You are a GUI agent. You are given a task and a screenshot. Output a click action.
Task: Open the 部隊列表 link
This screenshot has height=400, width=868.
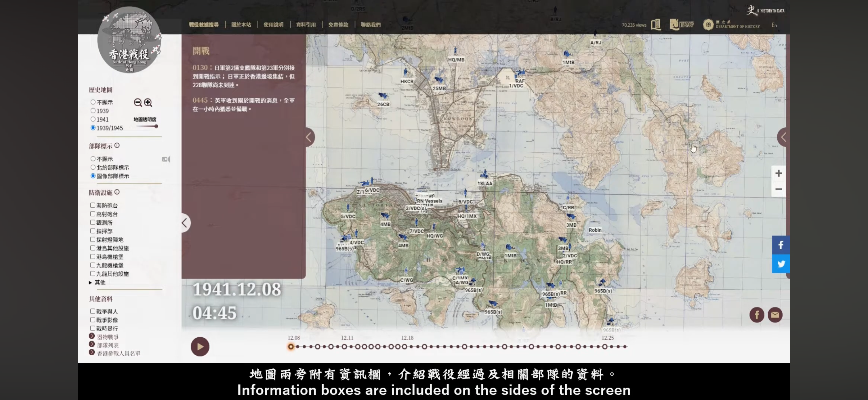[x=108, y=345]
